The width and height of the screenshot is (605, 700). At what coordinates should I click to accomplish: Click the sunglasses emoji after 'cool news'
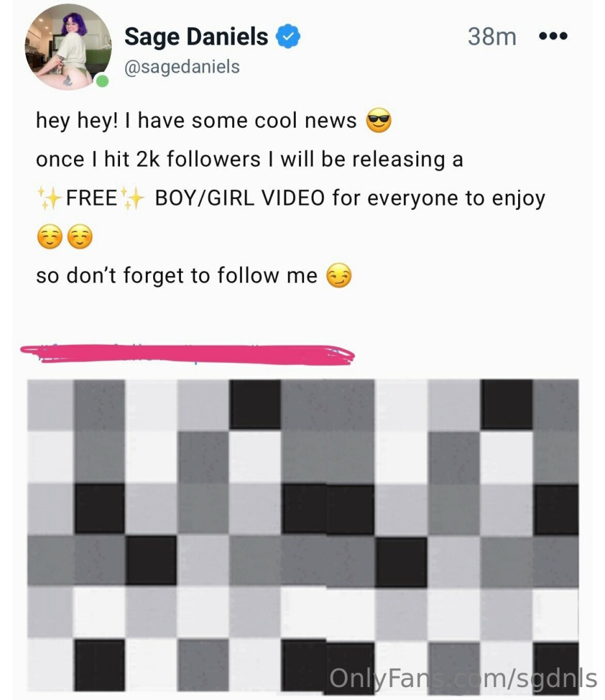click(x=379, y=121)
